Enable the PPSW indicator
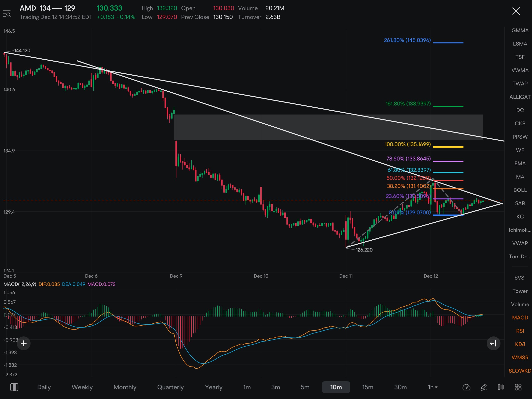The width and height of the screenshot is (532, 399). (x=520, y=137)
